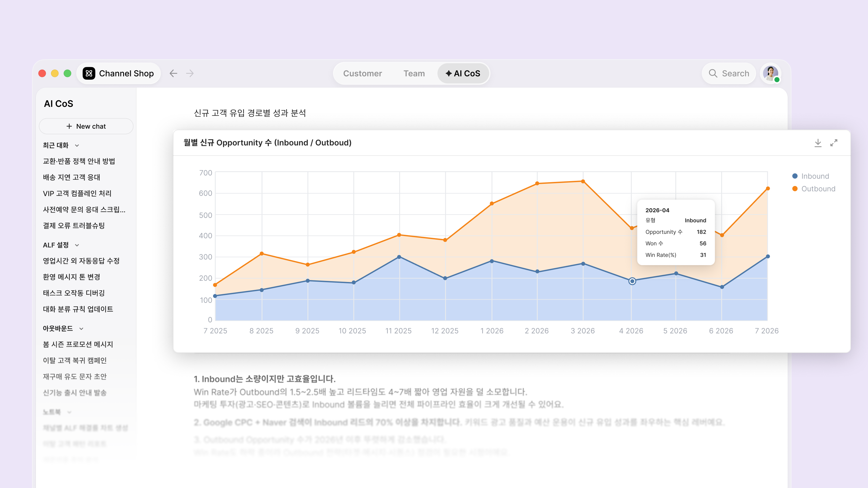
Task: Click the plus icon for New chat
Action: click(x=69, y=126)
